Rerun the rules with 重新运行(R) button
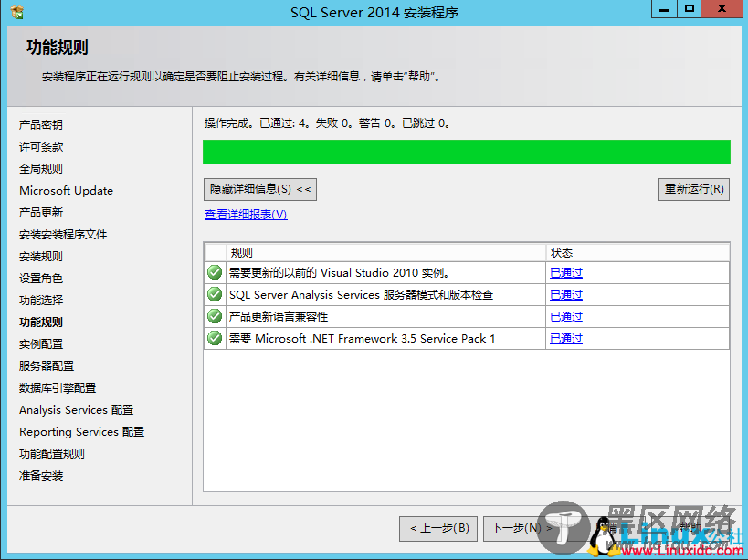 click(x=694, y=189)
